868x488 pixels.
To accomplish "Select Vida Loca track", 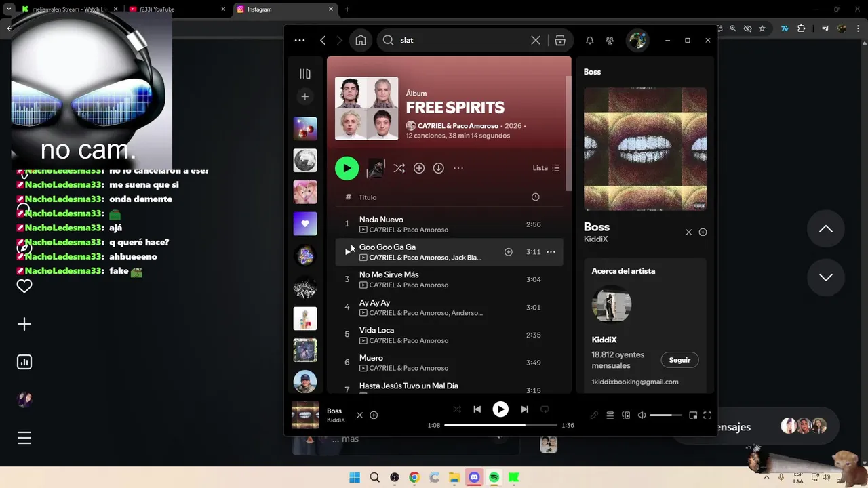I will coord(449,335).
